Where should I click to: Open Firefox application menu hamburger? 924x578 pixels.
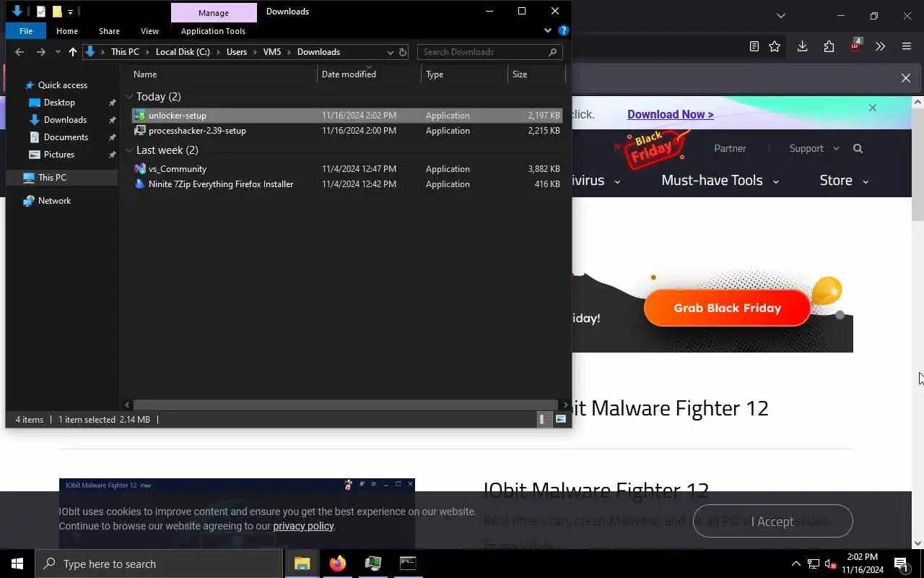(907, 46)
